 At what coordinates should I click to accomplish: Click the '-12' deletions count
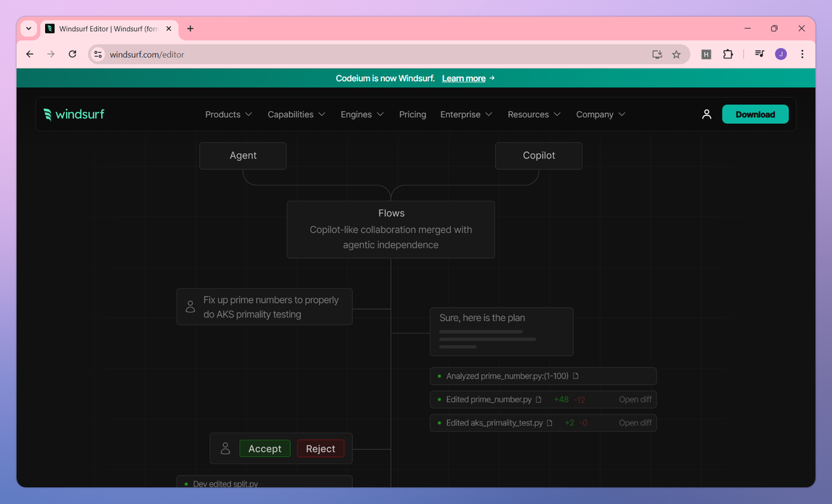click(580, 400)
